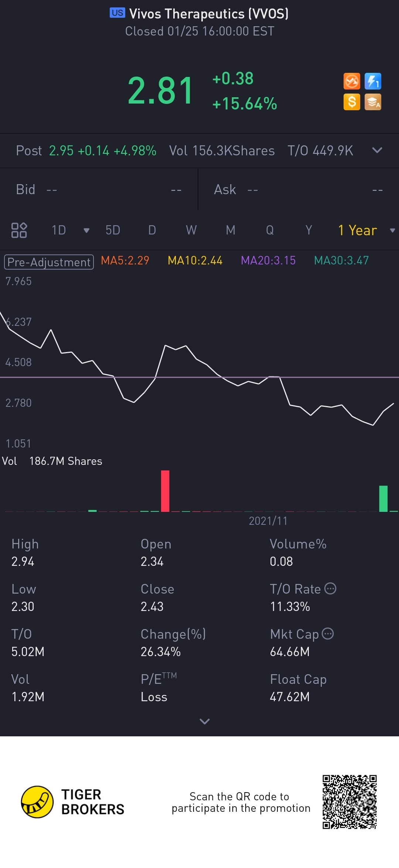Switch to the 5D chart tab
Image resolution: width=399 pixels, height=868 pixels.
113,230
